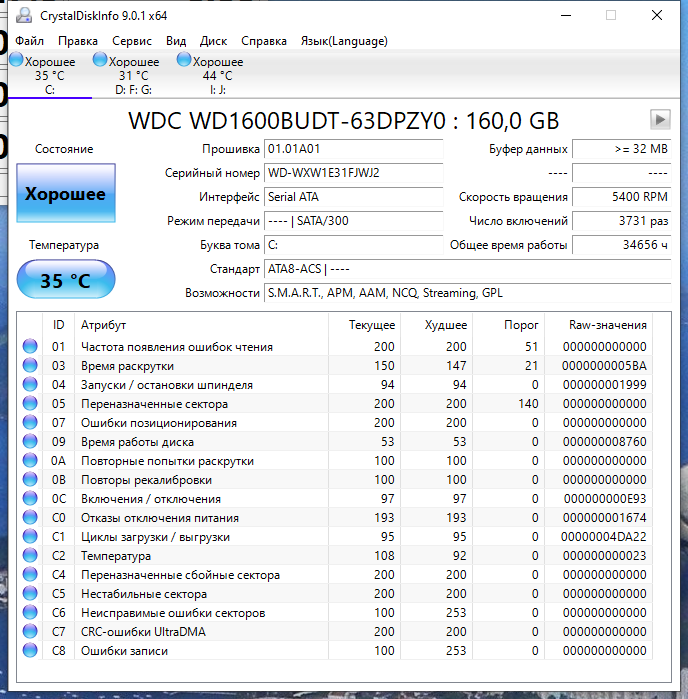Click the Хорошее health status button
688x699 pixels.
pos(65,194)
